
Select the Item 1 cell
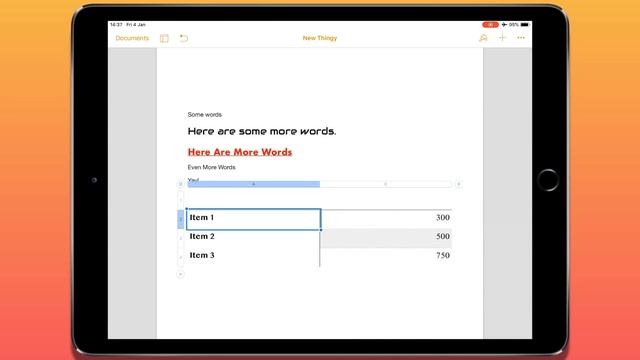[x=253, y=219]
